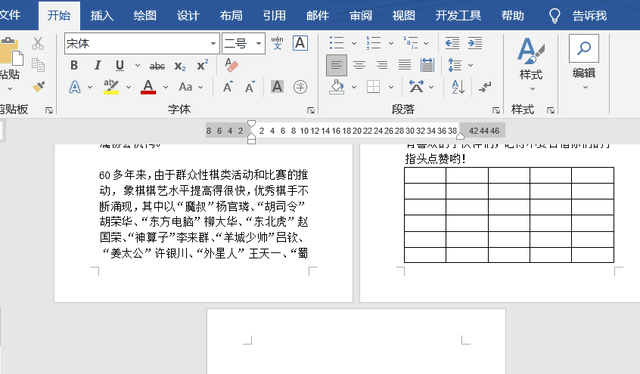Click the phonetic guide (wén) icon
640x374 pixels.
coord(277,43)
